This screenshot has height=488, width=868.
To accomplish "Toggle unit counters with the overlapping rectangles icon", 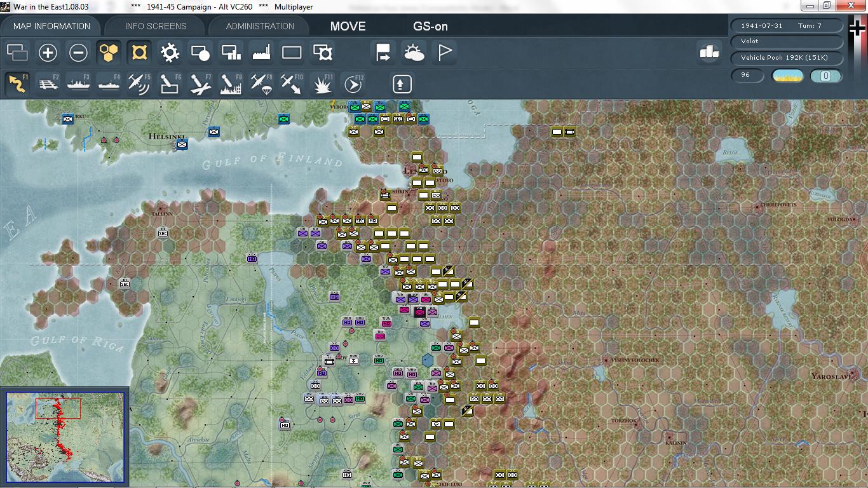I will click(x=17, y=52).
